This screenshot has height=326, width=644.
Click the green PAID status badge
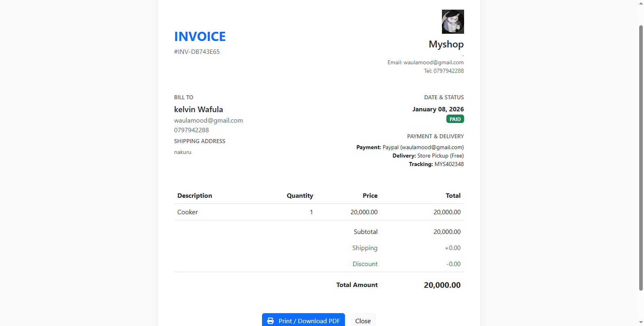coord(455,119)
